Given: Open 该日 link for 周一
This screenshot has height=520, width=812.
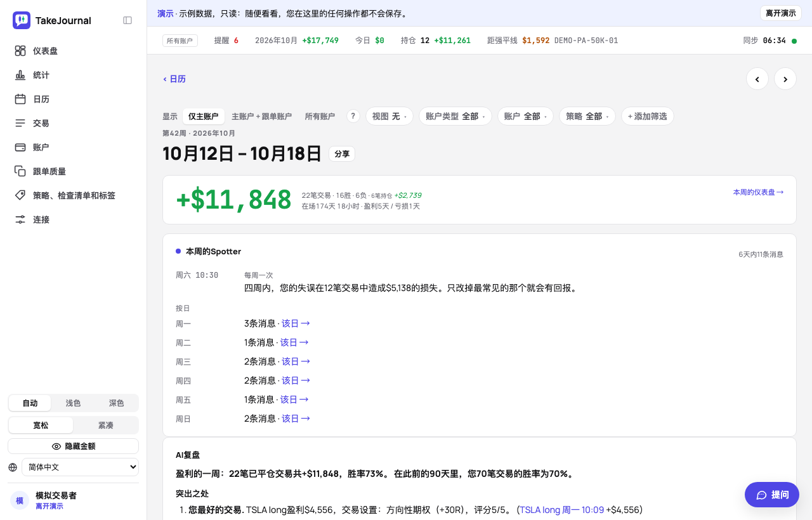Looking at the screenshot, I should (296, 323).
